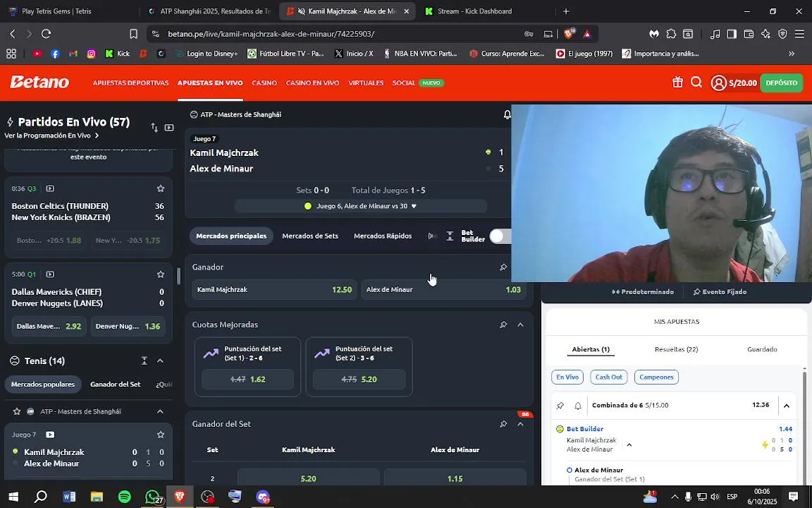Click notification bell on match header
This screenshot has height=508, width=812.
tap(507, 114)
